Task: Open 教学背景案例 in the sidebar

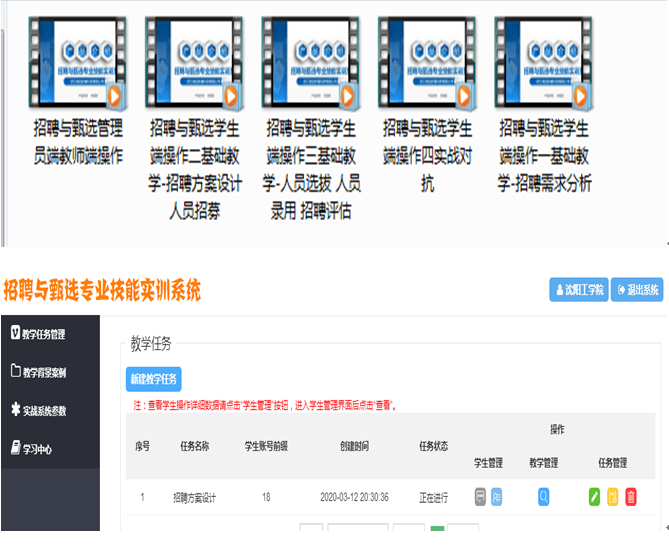Action: (x=44, y=372)
